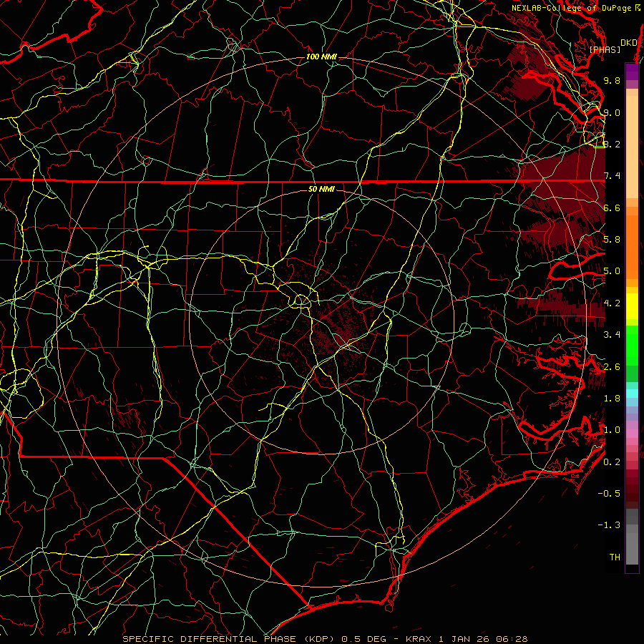644x644 pixels.
Task: Select the 7.4 legend value
Action: tap(612, 176)
